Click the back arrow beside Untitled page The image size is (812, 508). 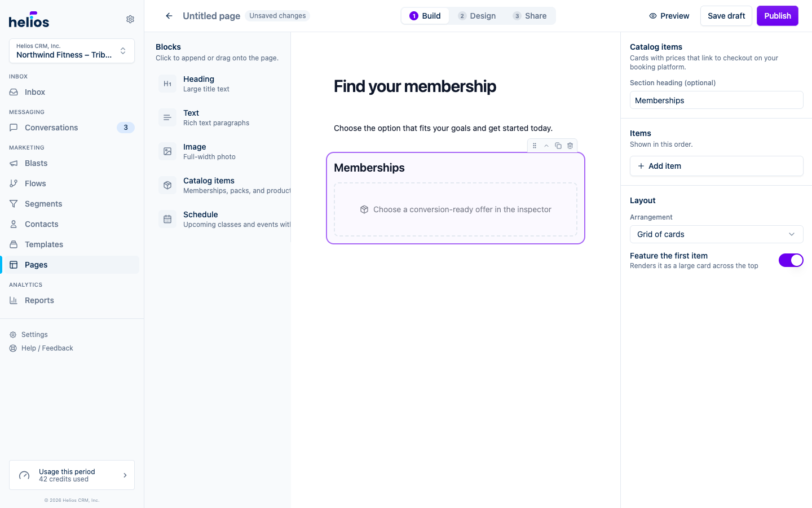point(169,16)
